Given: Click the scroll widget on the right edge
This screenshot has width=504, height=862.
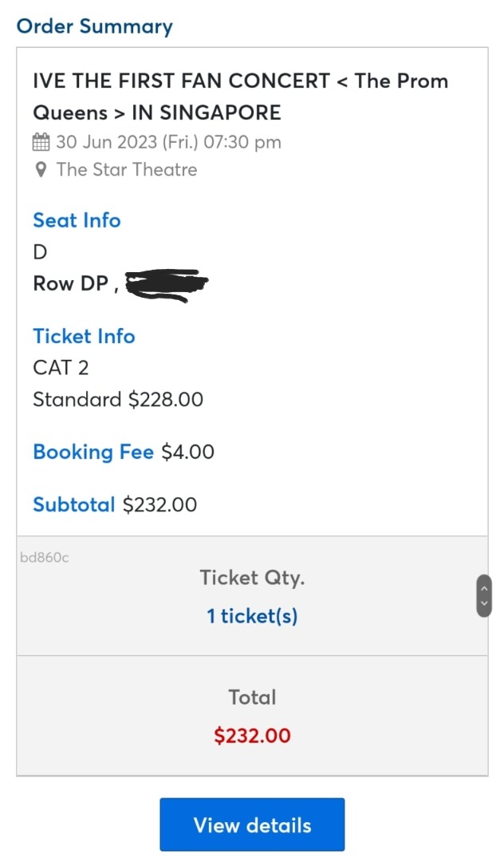Looking at the screenshot, I should pos(483,595).
